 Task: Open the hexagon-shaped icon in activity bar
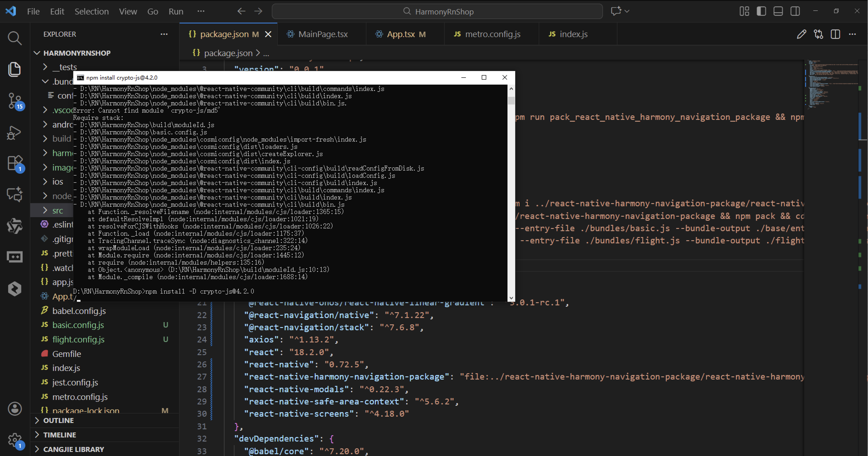click(14, 289)
